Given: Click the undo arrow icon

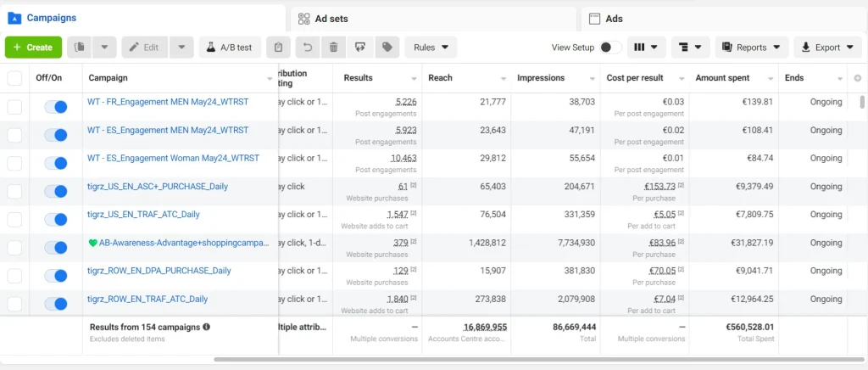Looking at the screenshot, I should coord(307,48).
